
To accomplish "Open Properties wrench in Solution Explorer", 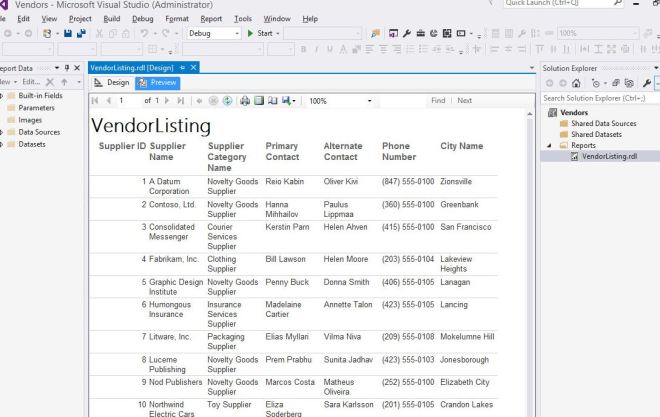I will click(x=649, y=82).
